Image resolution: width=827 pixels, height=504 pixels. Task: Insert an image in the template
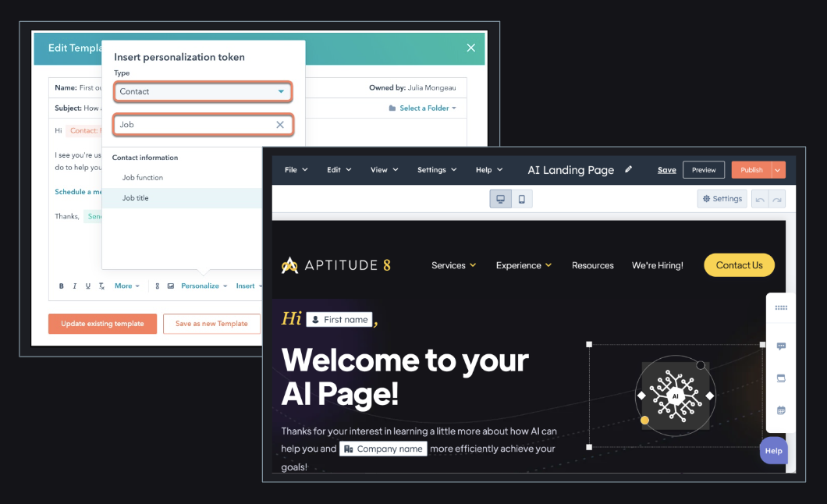[170, 286]
